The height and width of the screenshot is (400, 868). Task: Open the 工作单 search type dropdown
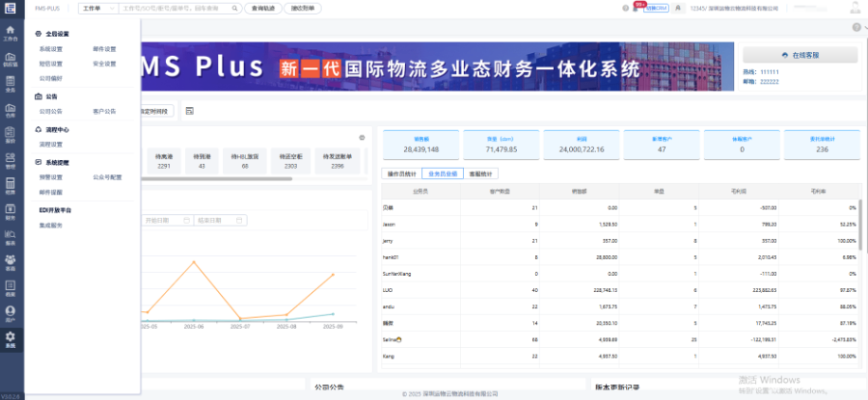coord(95,8)
